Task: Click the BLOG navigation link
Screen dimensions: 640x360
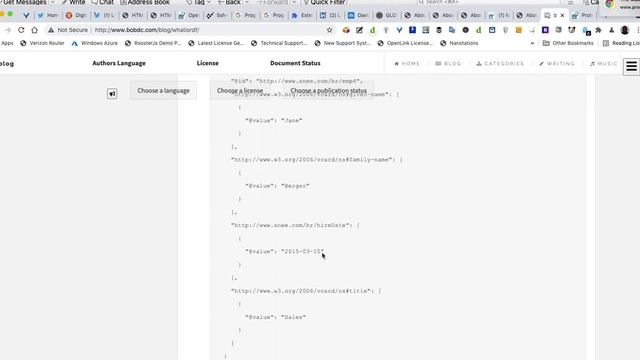Action: pos(448,63)
